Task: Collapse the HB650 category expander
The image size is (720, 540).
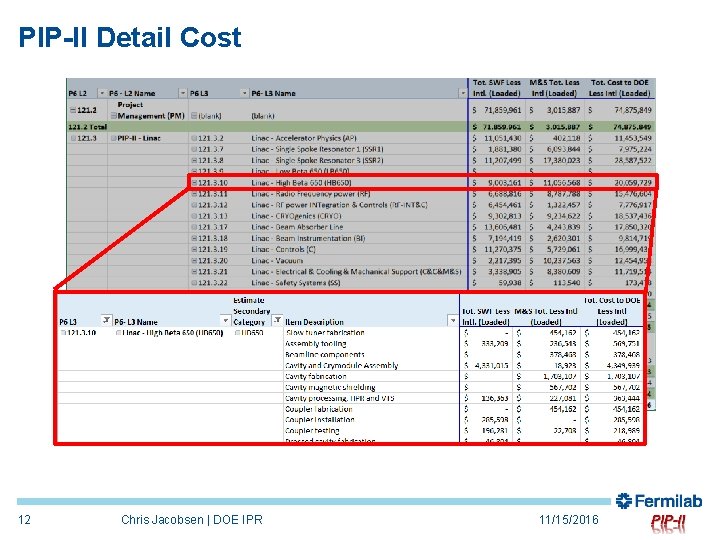Action: 237,333
